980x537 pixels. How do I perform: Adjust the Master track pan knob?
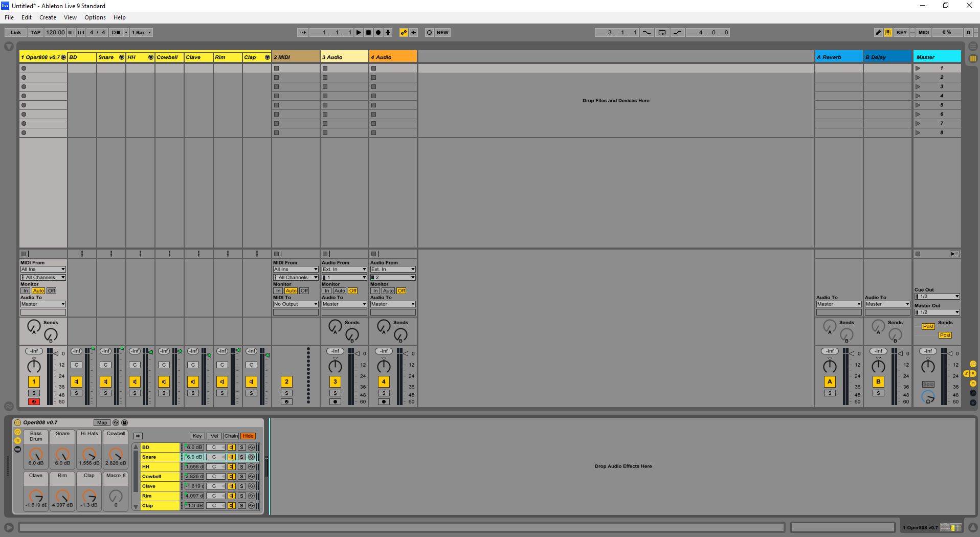[928, 366]
